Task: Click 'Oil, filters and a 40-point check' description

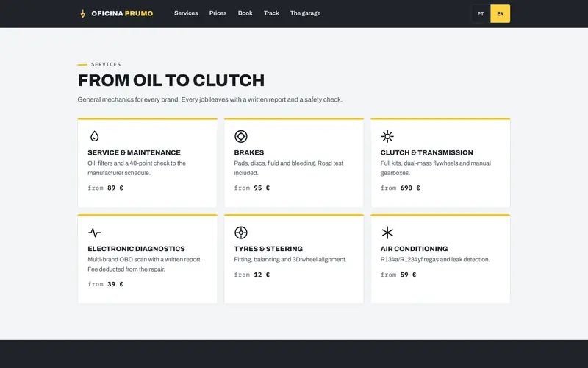Action: pos(137,168)
